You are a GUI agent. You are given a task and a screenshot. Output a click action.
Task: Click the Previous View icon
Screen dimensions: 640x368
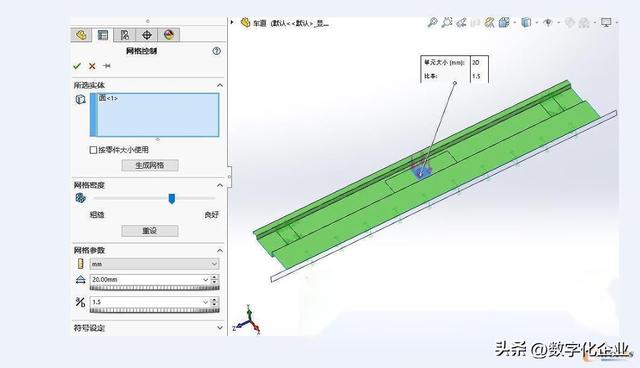tap(461, 22)
